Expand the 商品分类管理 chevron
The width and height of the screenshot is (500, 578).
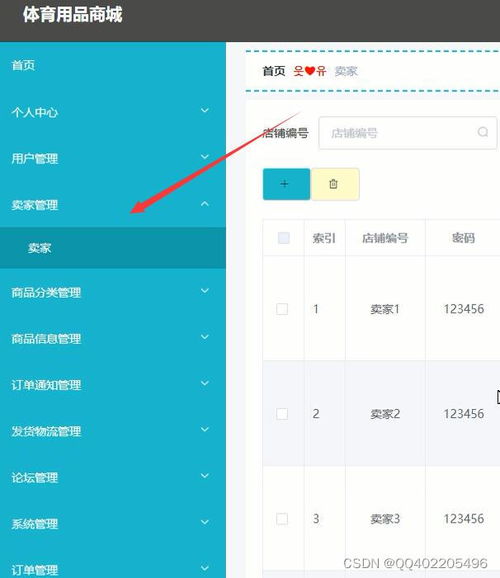coord(205,291)
